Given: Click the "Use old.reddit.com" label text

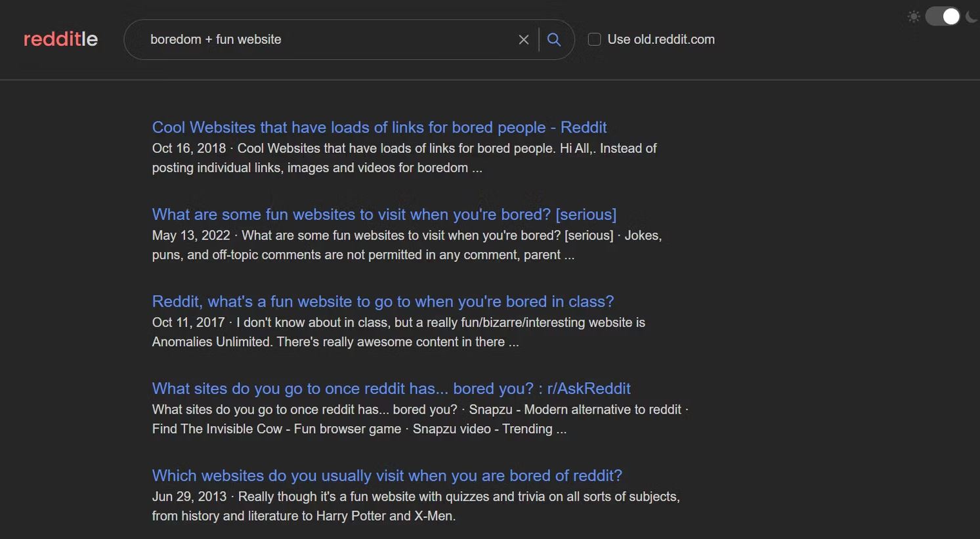Looking at the screenshot, I should click(661, 39).
